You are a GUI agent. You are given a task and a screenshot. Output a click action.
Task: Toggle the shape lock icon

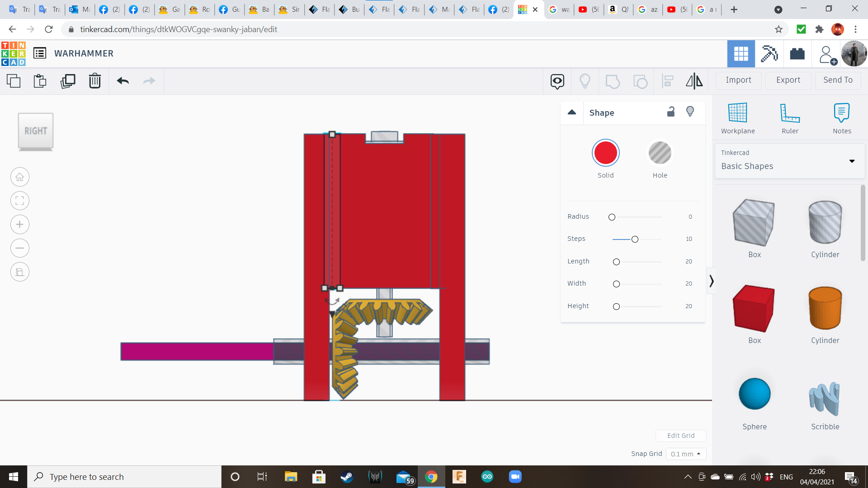coord(671,112)
